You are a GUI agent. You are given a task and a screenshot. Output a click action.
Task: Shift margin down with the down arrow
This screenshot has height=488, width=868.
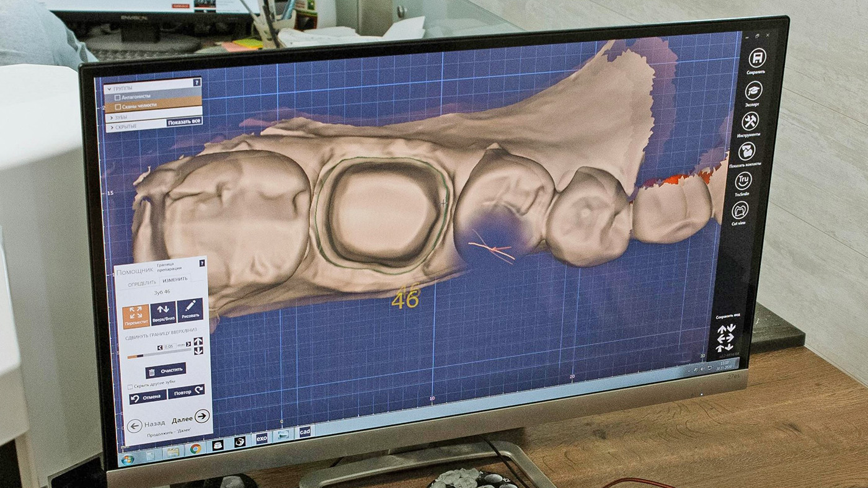coord(198,350)
